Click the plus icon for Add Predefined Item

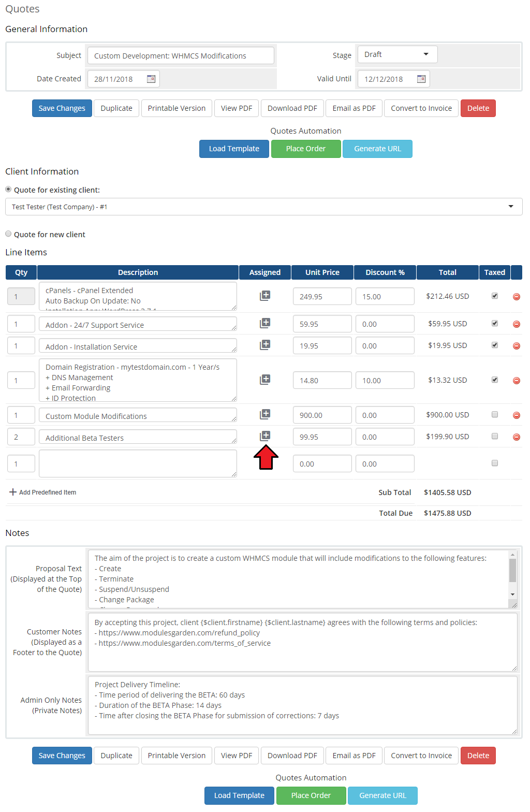tap(13, 492)
